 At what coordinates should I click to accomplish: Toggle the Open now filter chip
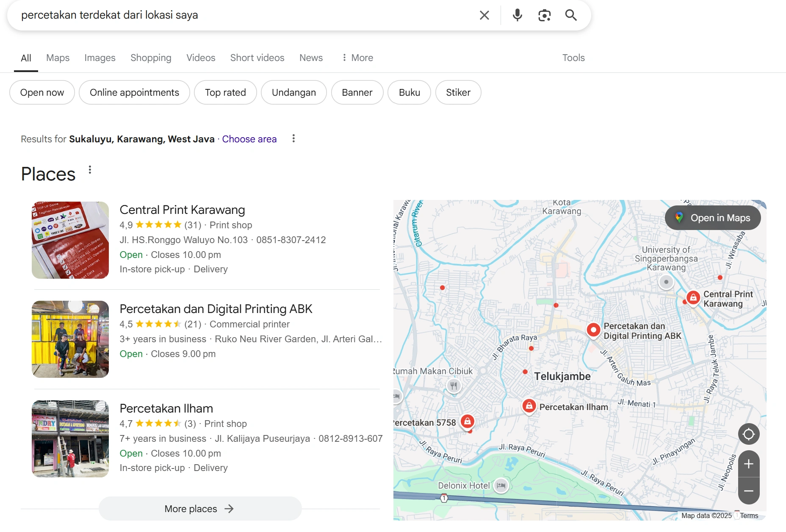(x=42, y=92)
